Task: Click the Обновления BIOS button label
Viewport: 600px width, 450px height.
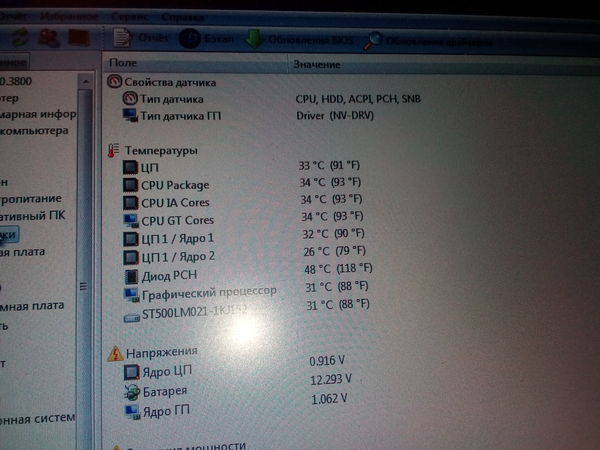Action: click(x=311, y=39)
